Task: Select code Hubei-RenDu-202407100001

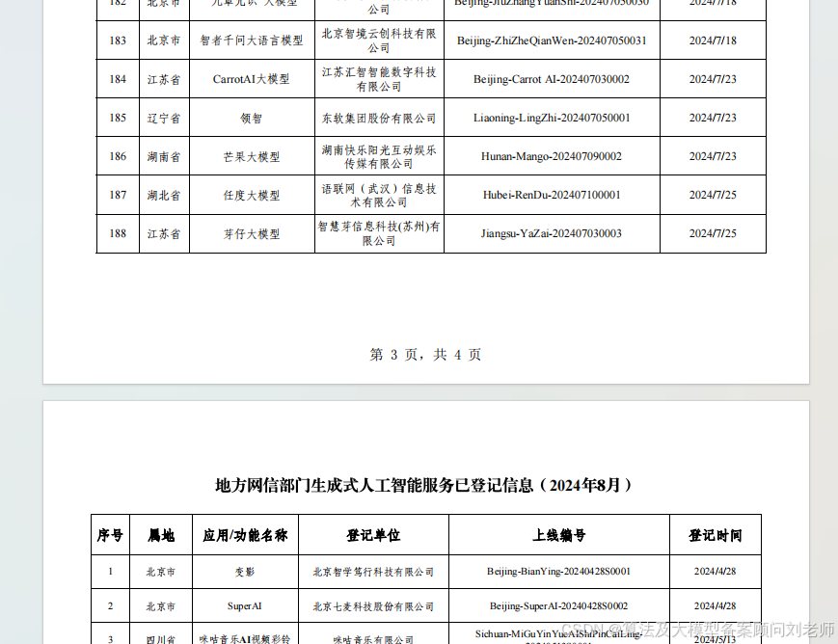Action: pyautogui.click(x=552, y=195)
